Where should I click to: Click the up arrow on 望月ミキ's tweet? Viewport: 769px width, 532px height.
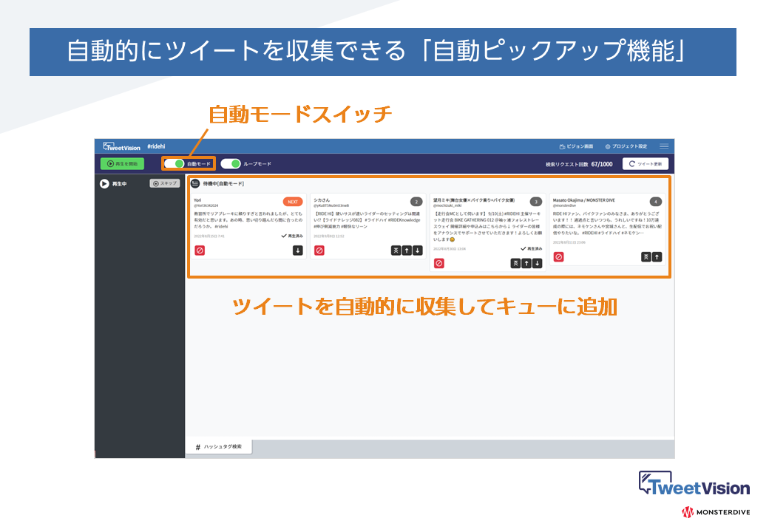point(527,263)
